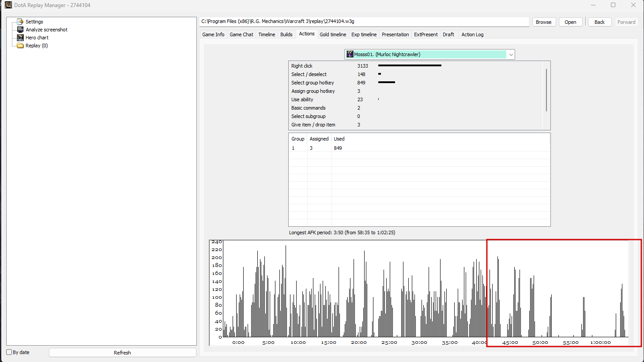Screen dimensions: 644x362
Task: Switch to the Game Chat tab
Action: (x=241, y=34)
